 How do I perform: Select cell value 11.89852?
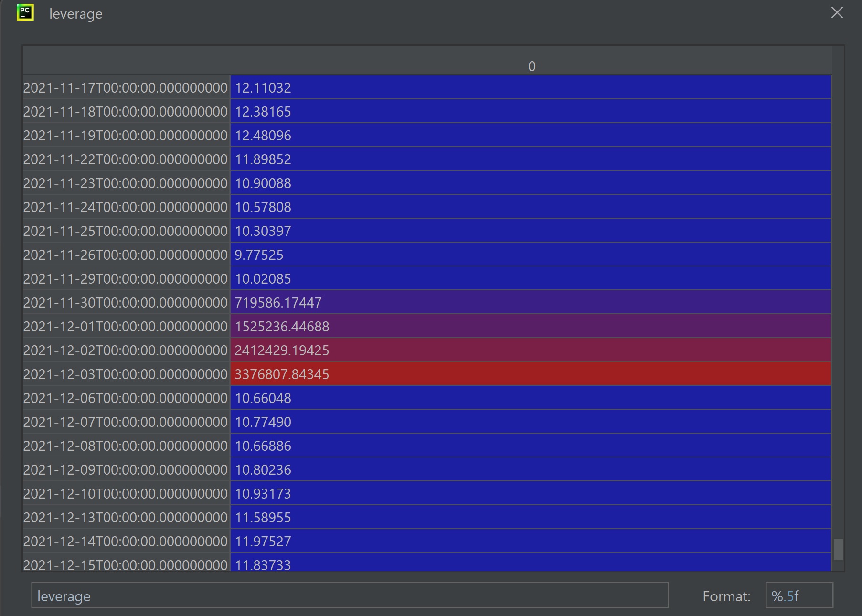(531, 159)
